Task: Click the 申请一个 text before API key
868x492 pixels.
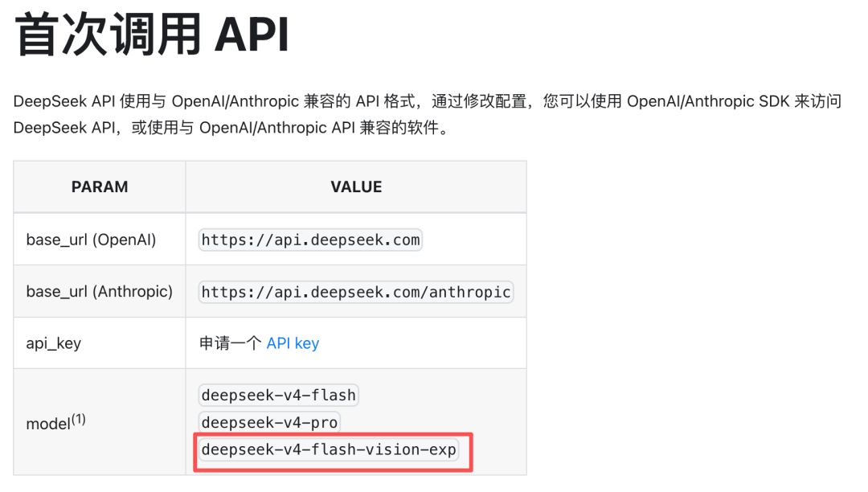Action: pos(231,344)
